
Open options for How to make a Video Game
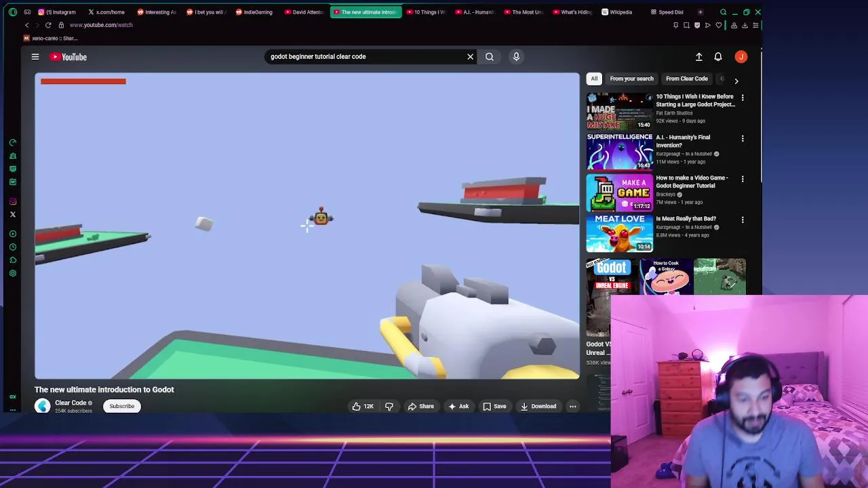[743, 179]
